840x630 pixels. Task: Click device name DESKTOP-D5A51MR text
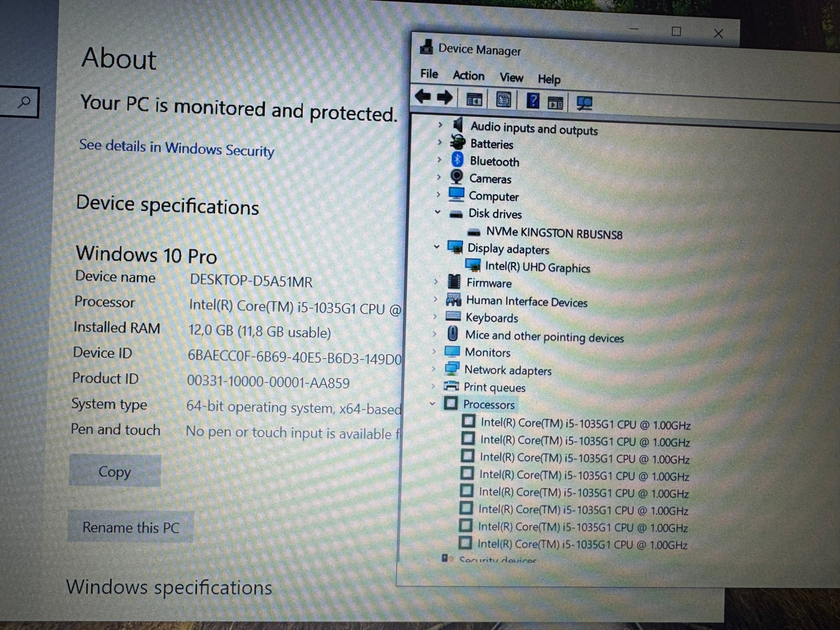[251, 281]
